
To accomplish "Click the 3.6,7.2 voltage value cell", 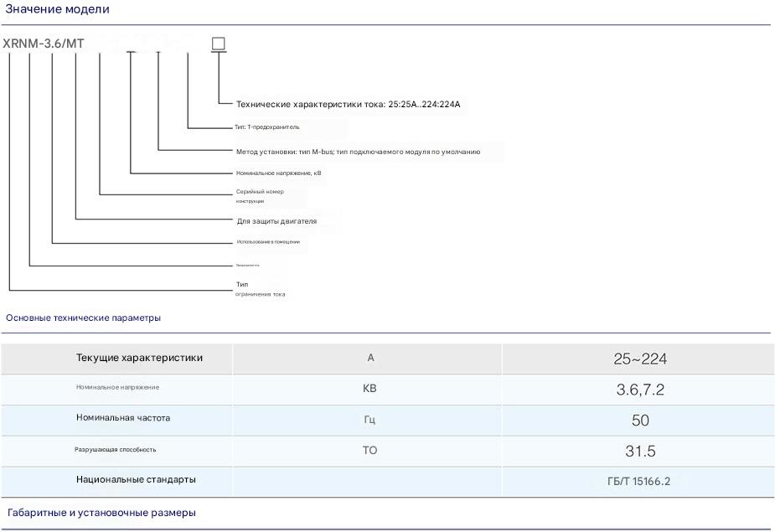I will [639, 390].
